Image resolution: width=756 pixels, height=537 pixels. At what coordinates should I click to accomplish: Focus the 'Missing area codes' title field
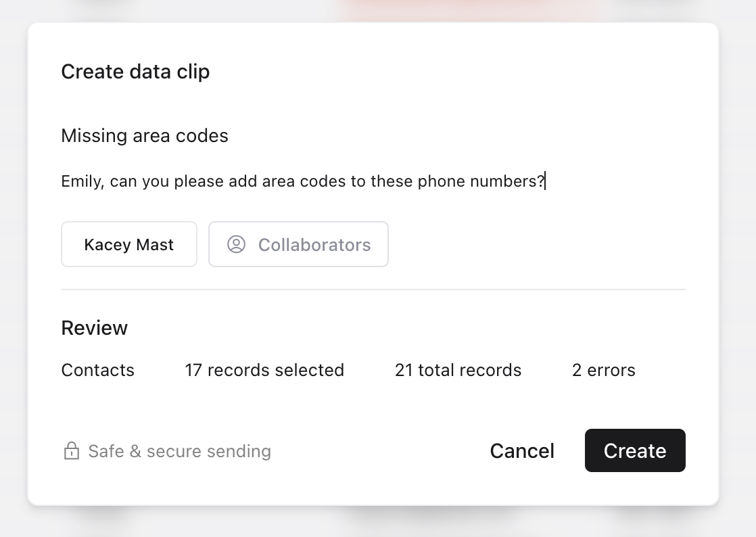click(x=145, y=136)
